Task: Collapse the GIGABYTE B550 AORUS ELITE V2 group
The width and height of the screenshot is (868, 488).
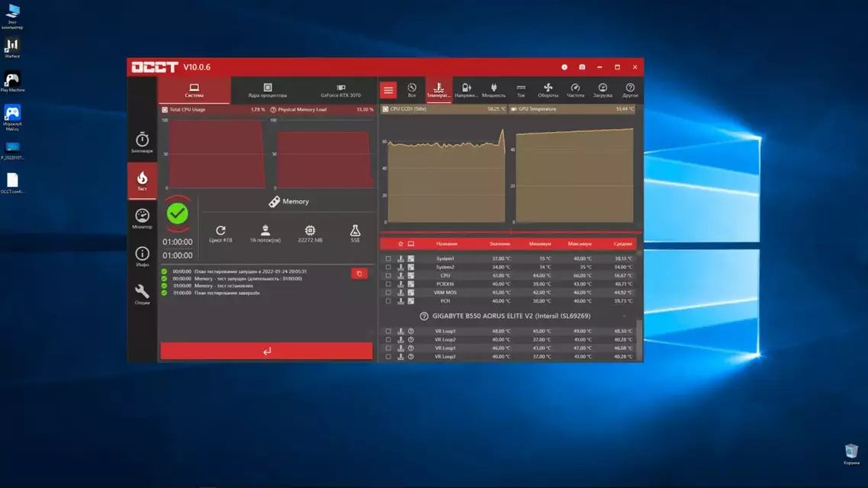Action: pos(624,316)
